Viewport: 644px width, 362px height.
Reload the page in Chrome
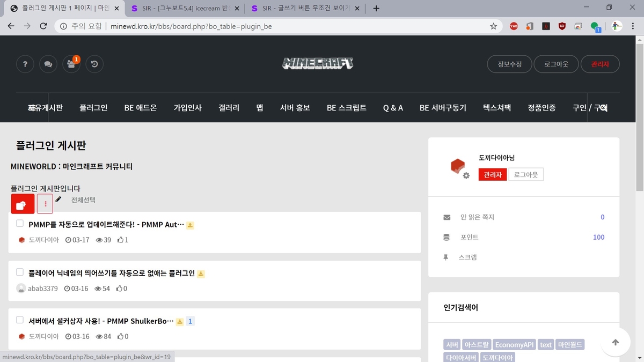pyautogui.click(x=43, y=26)
